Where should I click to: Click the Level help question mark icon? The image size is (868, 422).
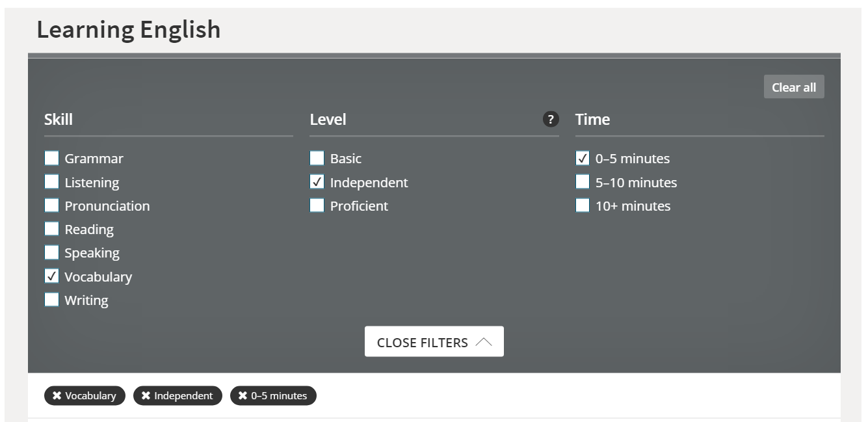pyautogui.click(x=551, y=120)
